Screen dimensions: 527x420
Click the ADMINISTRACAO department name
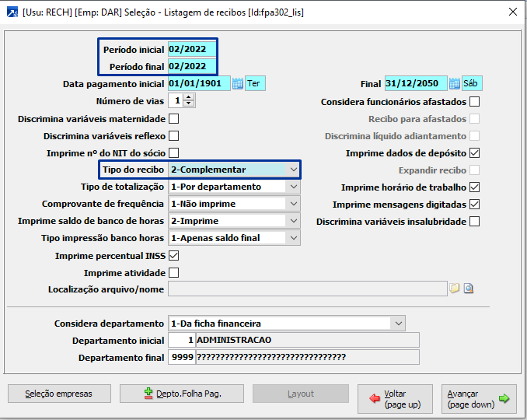234,340
